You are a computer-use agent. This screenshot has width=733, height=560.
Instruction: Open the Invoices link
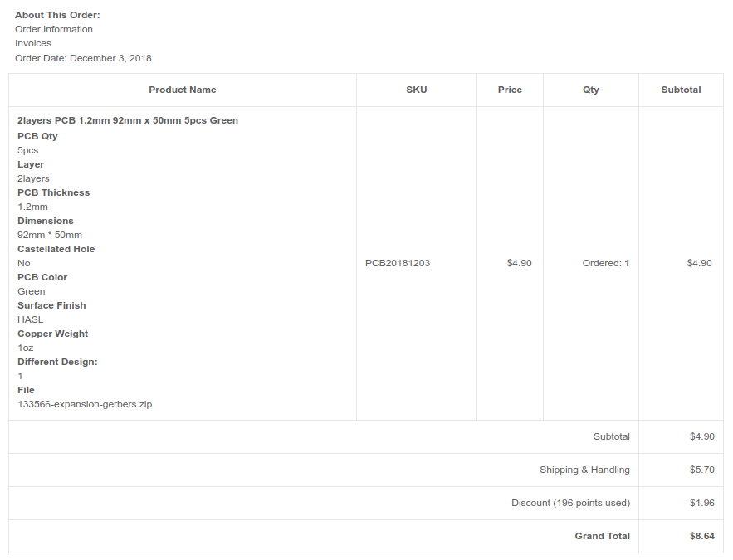tap(33, 43)
